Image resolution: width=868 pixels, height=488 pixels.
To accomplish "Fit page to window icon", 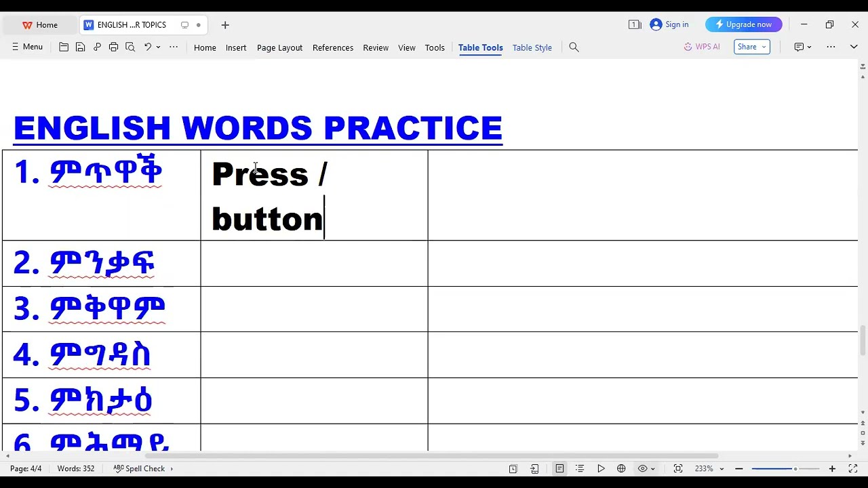I will (677, 468).
